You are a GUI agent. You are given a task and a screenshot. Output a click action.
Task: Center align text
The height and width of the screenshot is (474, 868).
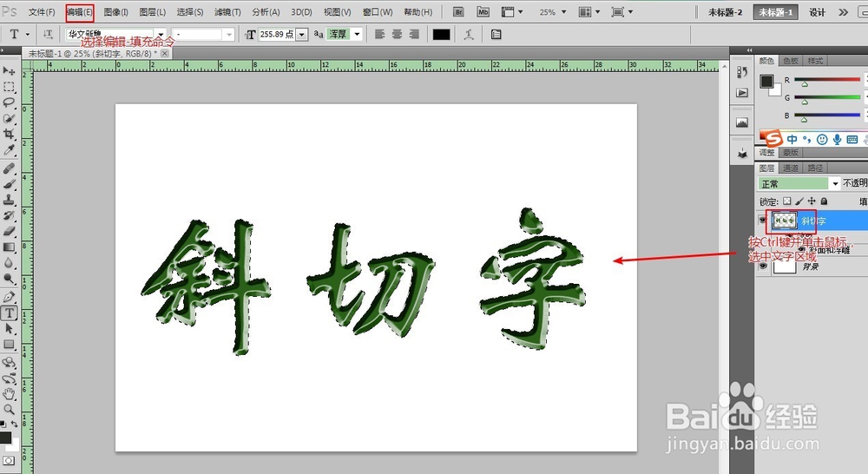coord(397,35)
